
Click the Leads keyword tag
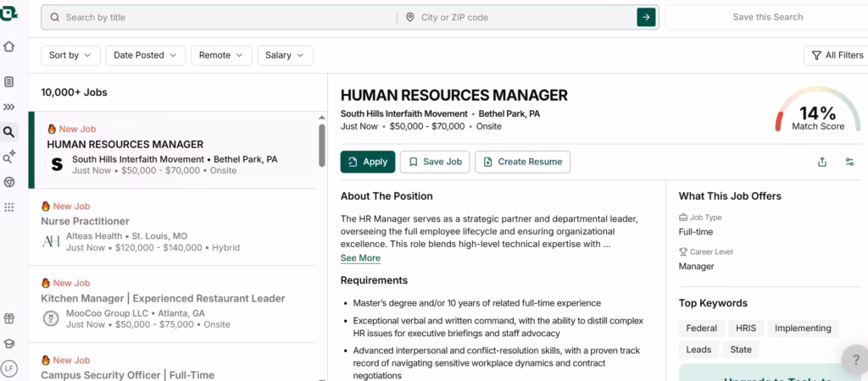pyautogui.click(x=698, y=350)
